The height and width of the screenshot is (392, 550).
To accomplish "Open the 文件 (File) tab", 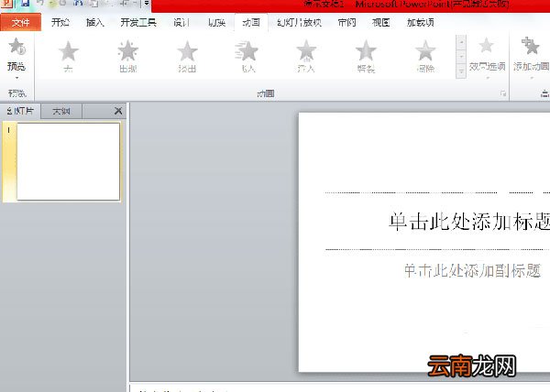I will [x=21, y=23].
